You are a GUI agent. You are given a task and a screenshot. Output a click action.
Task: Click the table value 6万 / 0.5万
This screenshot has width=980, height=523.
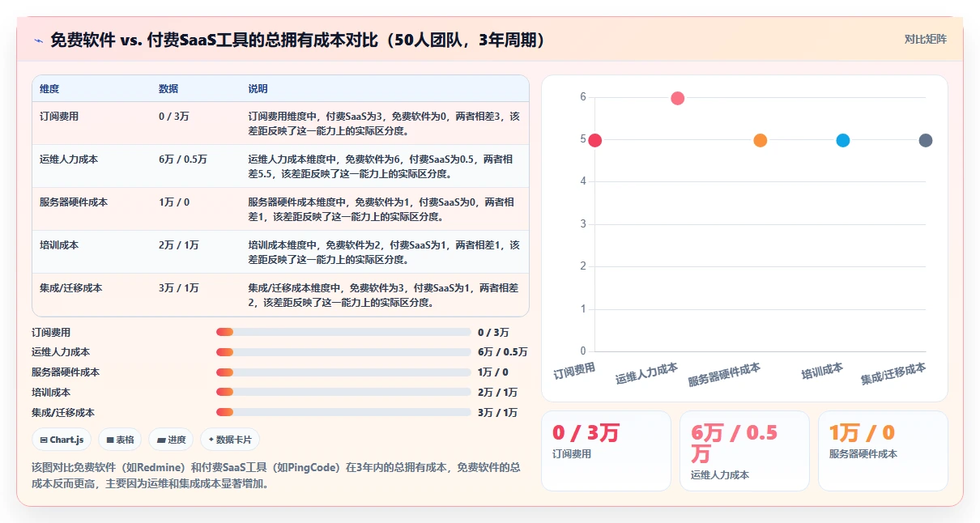(x=183, y=159)
